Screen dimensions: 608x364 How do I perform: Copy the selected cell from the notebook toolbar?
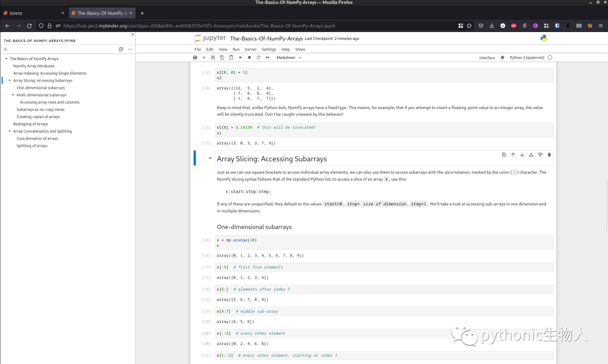tap(222, 57)
